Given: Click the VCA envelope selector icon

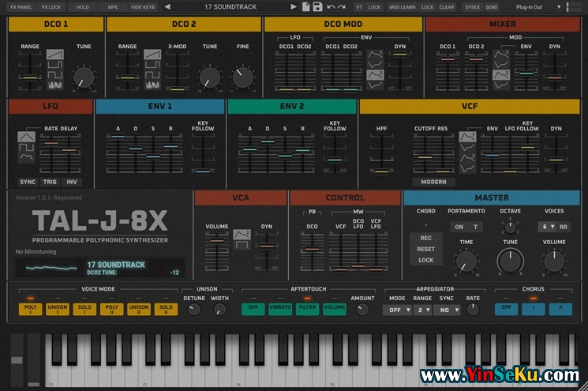Looking at the screenshot, I should click(242, 237).
